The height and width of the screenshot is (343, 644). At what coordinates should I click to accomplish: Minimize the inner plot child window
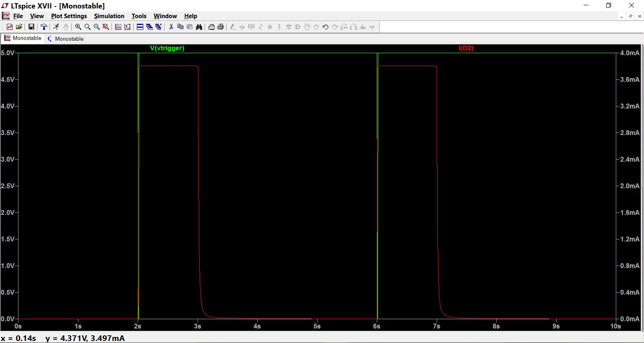point(621,16)
